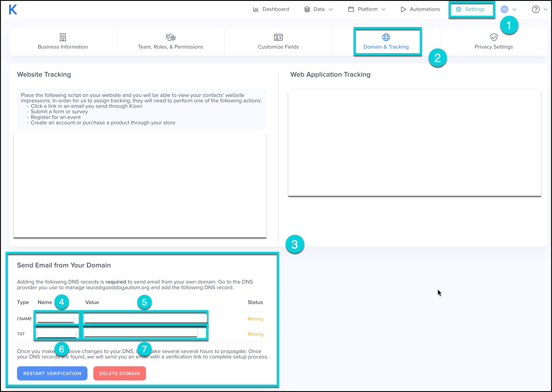Switch to Team, Roles, & Permissions tab
552x392 pixels.
click(x=170, y=42)
